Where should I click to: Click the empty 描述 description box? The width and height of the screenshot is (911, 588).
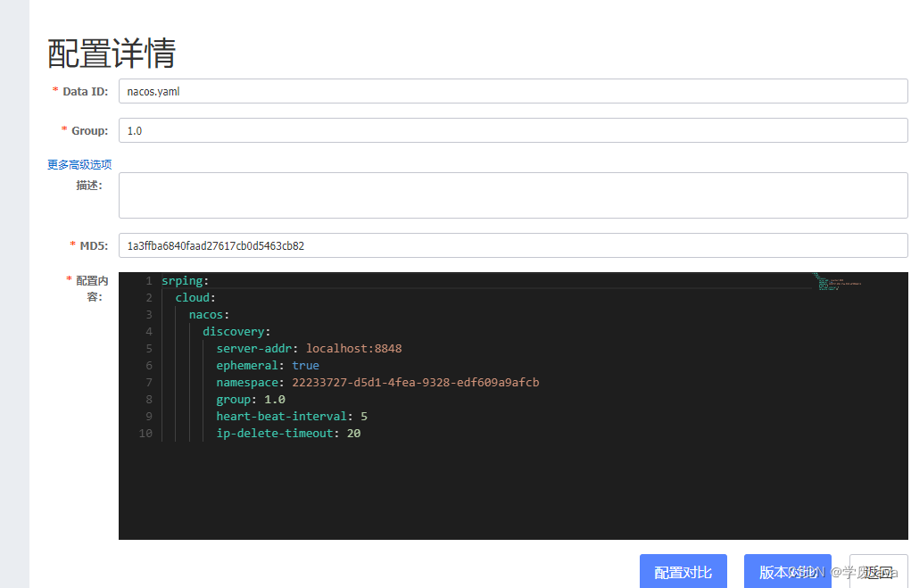click(x=513, y=195)
